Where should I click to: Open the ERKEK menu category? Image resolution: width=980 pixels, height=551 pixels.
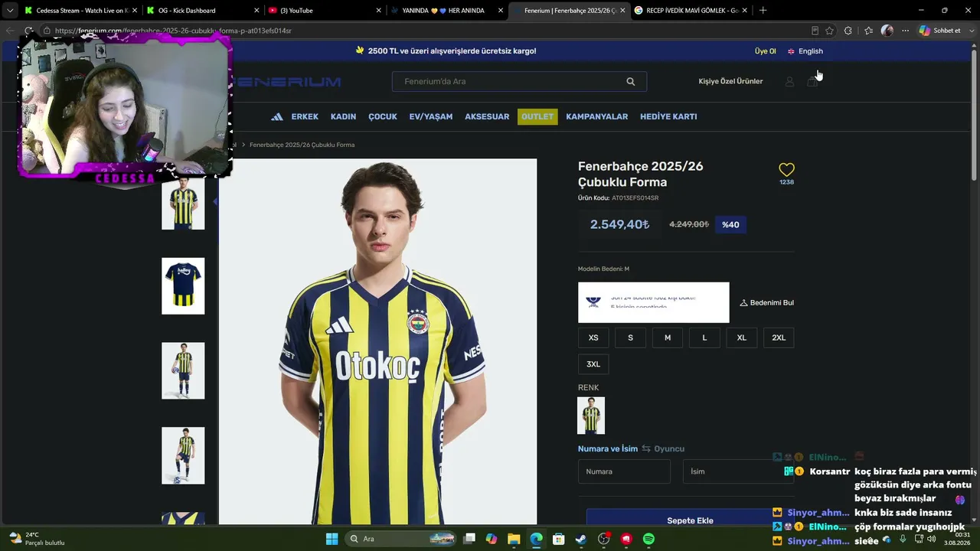click(x=305, y=116)
